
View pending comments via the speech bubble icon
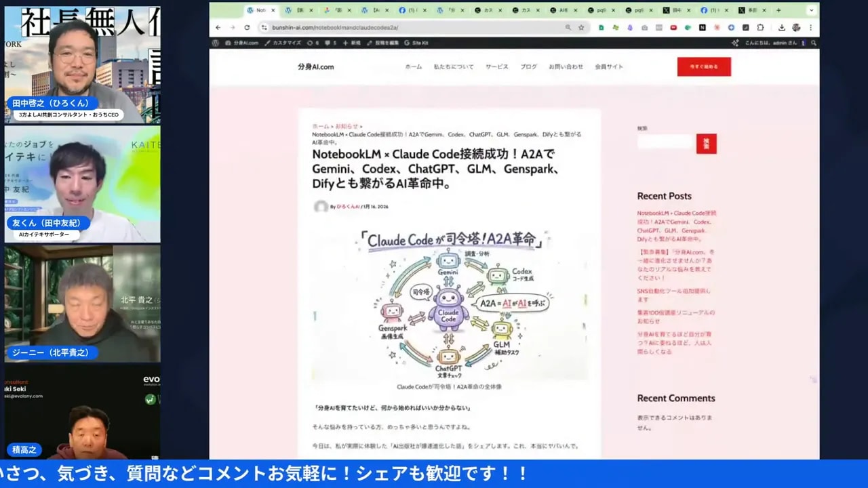(x=329, y=42)
